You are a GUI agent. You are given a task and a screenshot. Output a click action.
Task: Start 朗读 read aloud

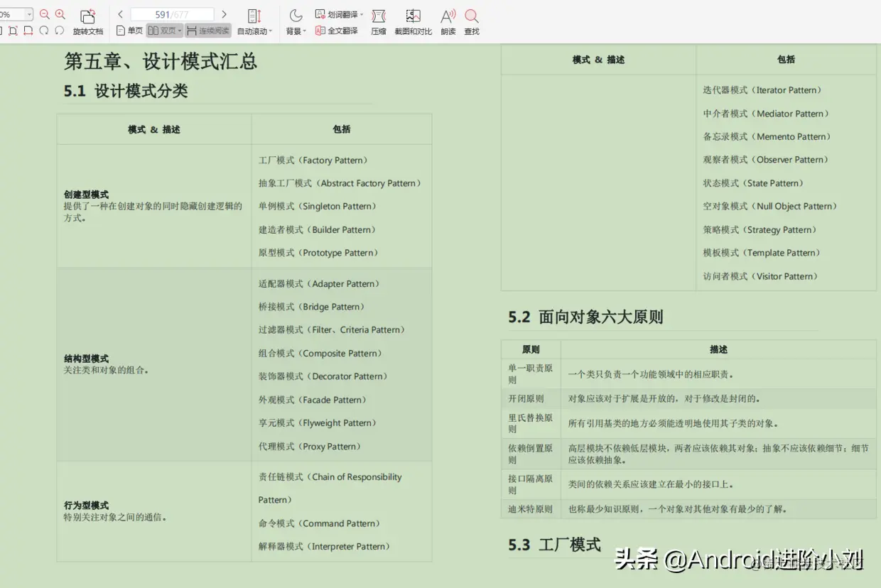point(448,22)
